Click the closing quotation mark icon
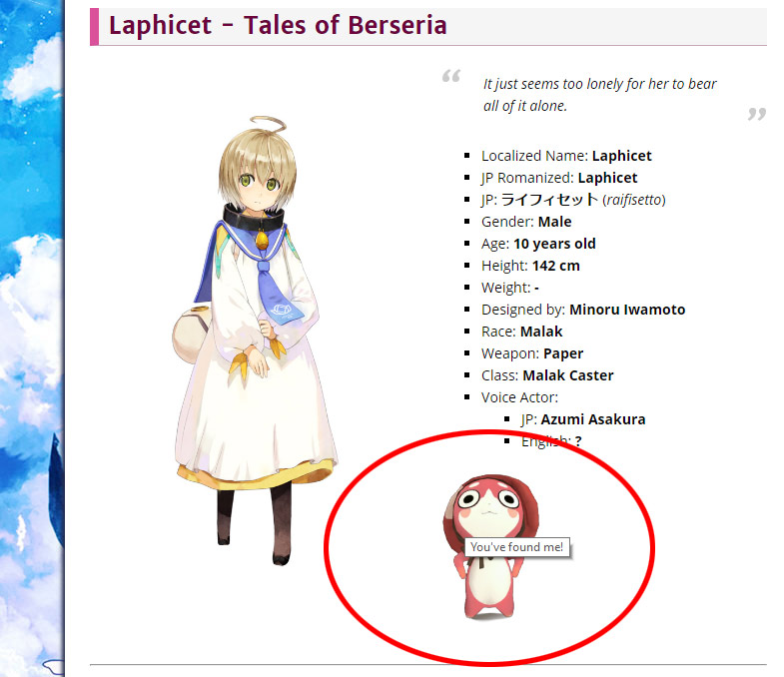 [x=757, y=114]
